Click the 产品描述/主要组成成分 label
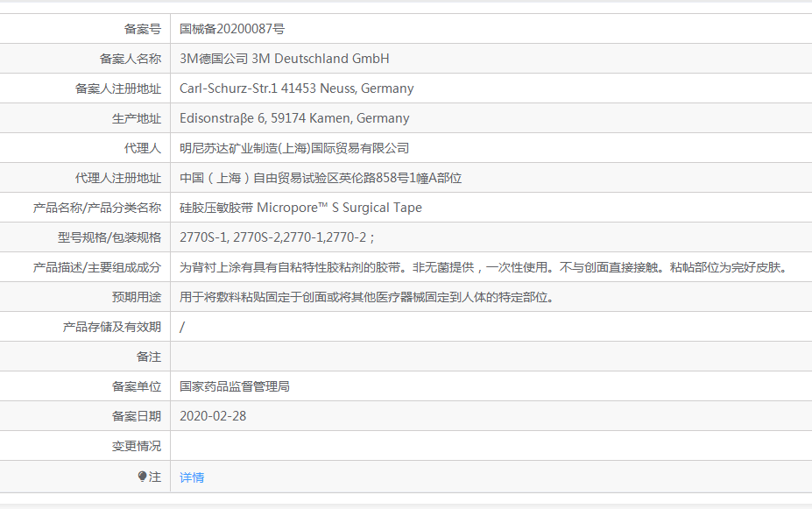 97,267
